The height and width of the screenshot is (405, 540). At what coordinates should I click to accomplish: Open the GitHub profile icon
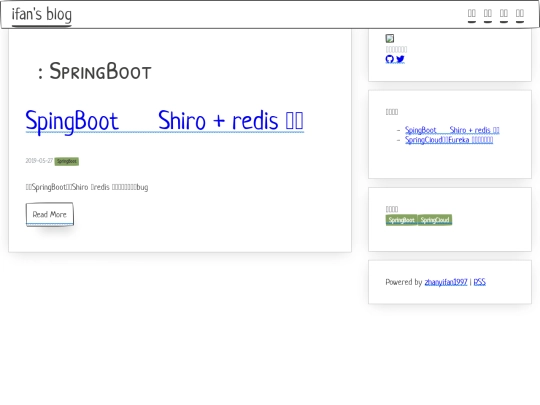coord(390,59)
